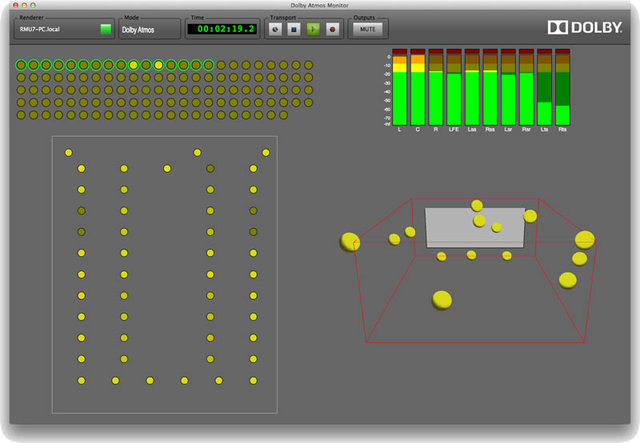This screenshot has height=443, width=640.
Task: Click the Rsr channel level meter
Action: 526,87
